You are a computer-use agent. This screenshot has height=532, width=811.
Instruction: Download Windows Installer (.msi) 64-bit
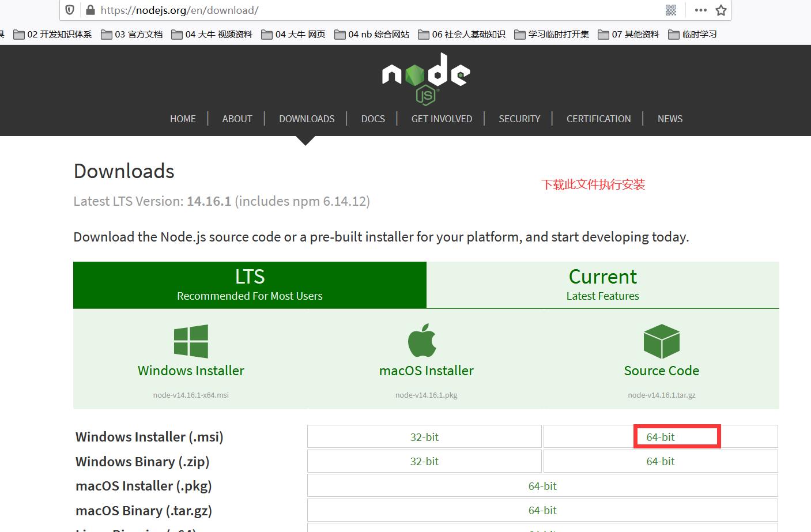(x=661, y=437)
